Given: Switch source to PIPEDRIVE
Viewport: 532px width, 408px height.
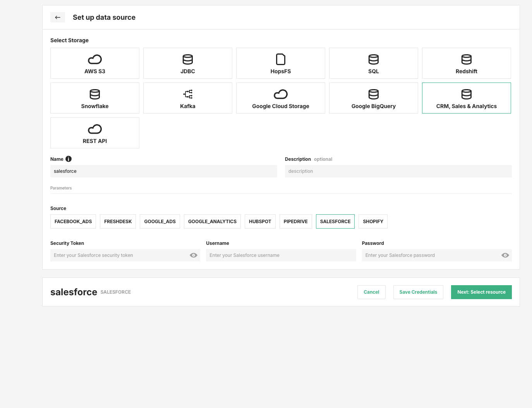Looking at the screenshot, I should click(x=295, y=221).
